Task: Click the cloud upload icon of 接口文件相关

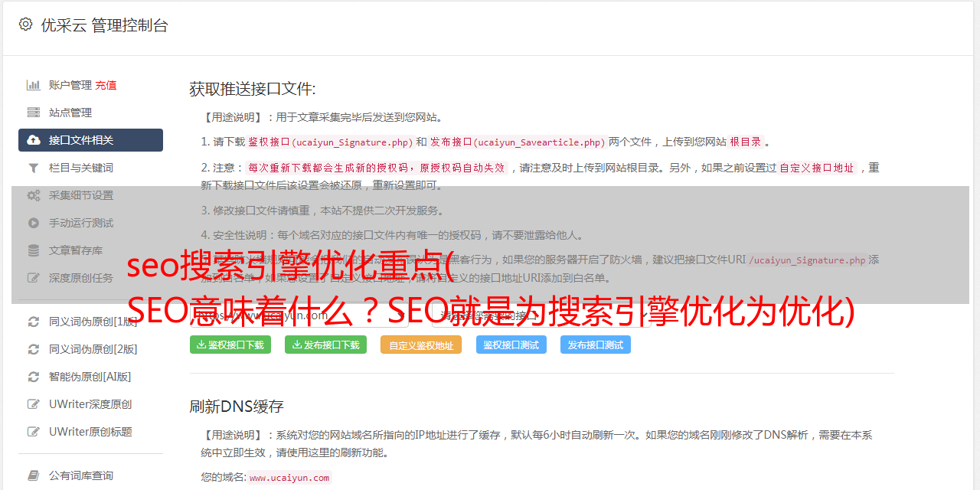Action: (34, 140)
